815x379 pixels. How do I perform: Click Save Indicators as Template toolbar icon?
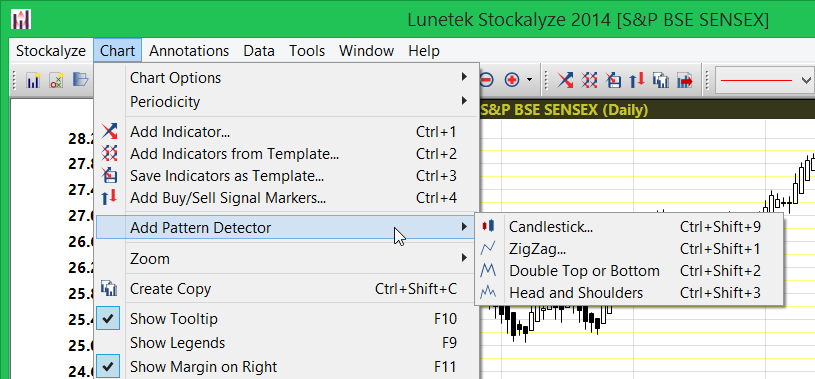click(613, 80)
